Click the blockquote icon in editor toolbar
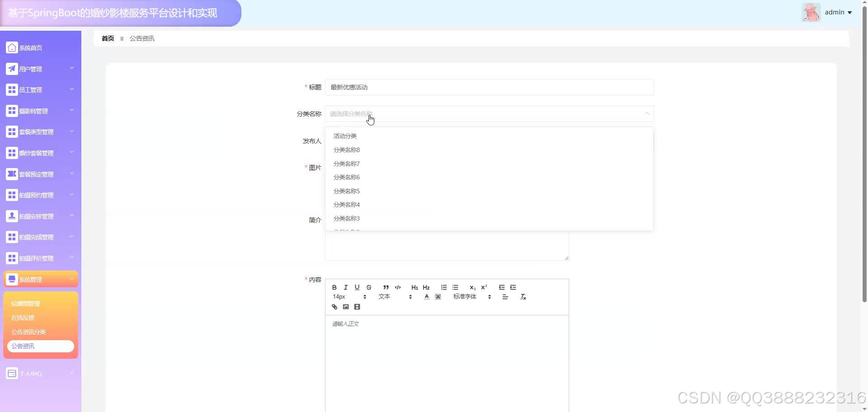This screenshot has height=412, width=868. click(385, 287)
